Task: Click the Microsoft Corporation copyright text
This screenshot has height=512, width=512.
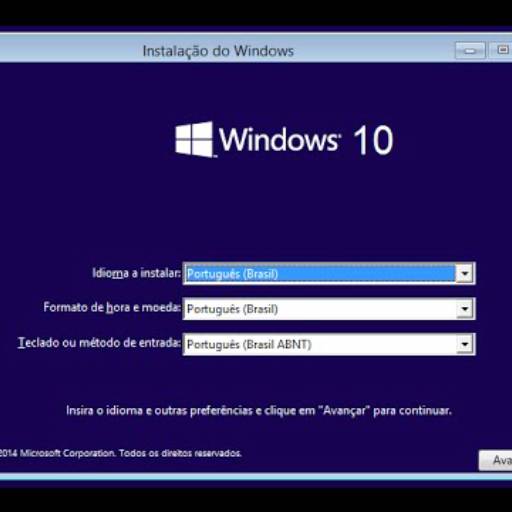Action: (120, 453)
